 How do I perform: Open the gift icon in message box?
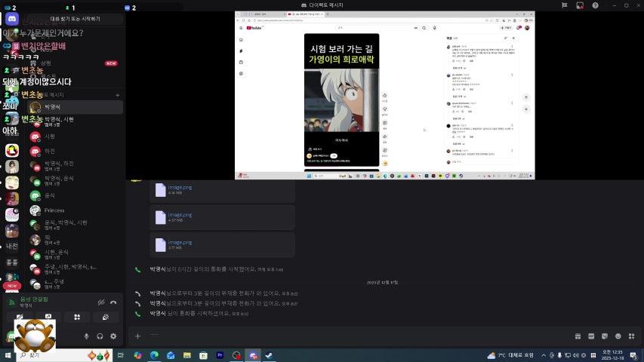coord(578,336)
